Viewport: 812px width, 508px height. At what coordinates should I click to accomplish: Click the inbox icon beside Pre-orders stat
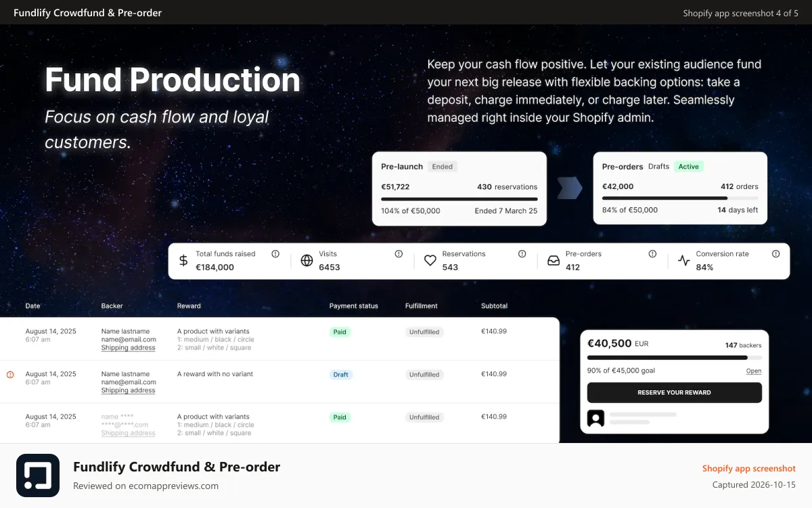pos(554,261)
